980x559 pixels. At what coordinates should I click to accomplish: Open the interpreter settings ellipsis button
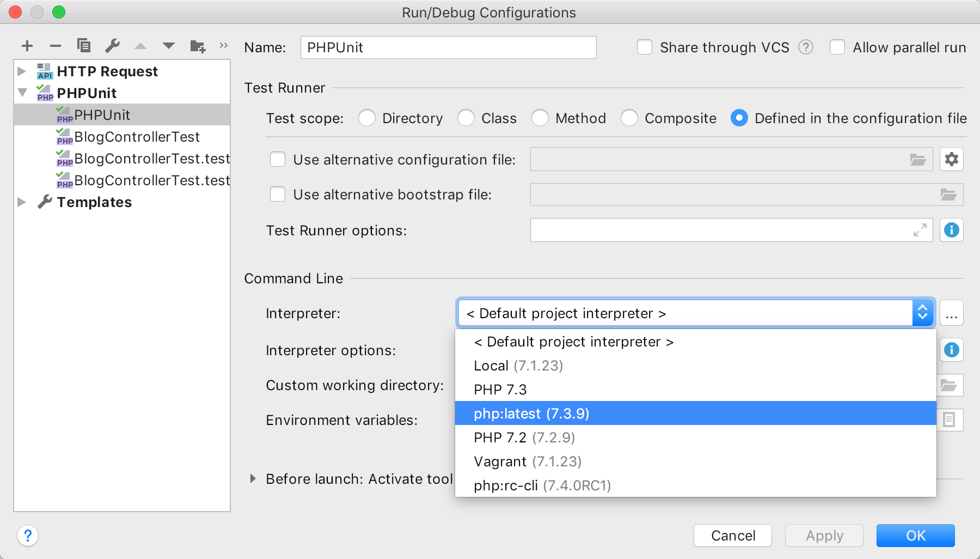coord(952,313)
